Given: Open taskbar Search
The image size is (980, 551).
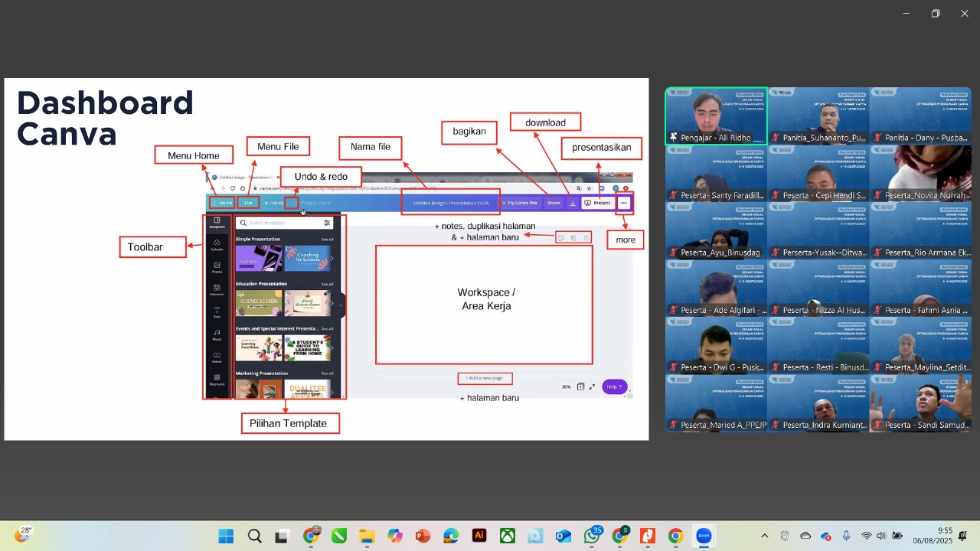Looking at the screenshot, I should 254,536.
